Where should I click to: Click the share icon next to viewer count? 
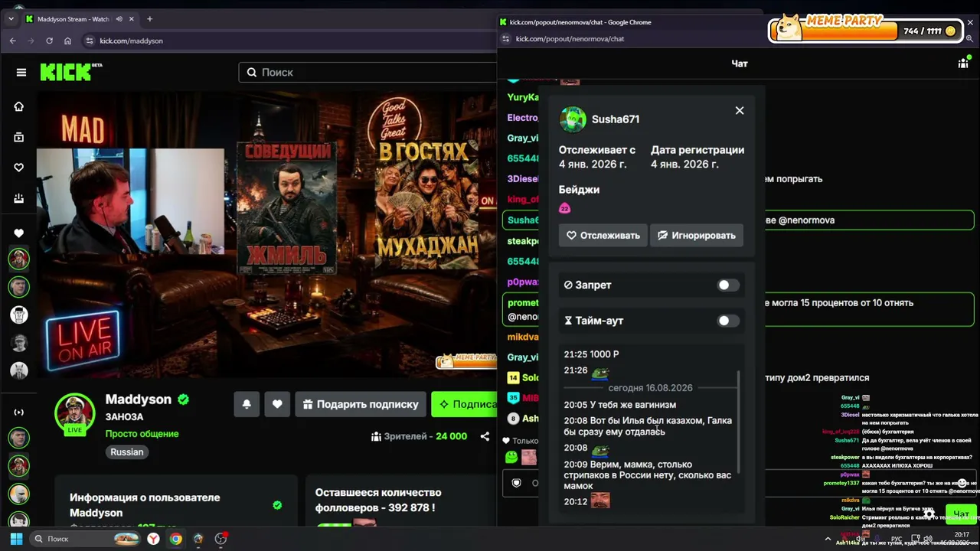click(x=485, y=436)
